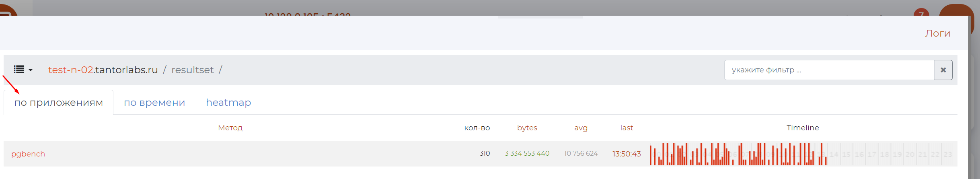Sort by the кол-во column header
The width and height of the screenshot is (980, 179).
click(x=477, y=128)
